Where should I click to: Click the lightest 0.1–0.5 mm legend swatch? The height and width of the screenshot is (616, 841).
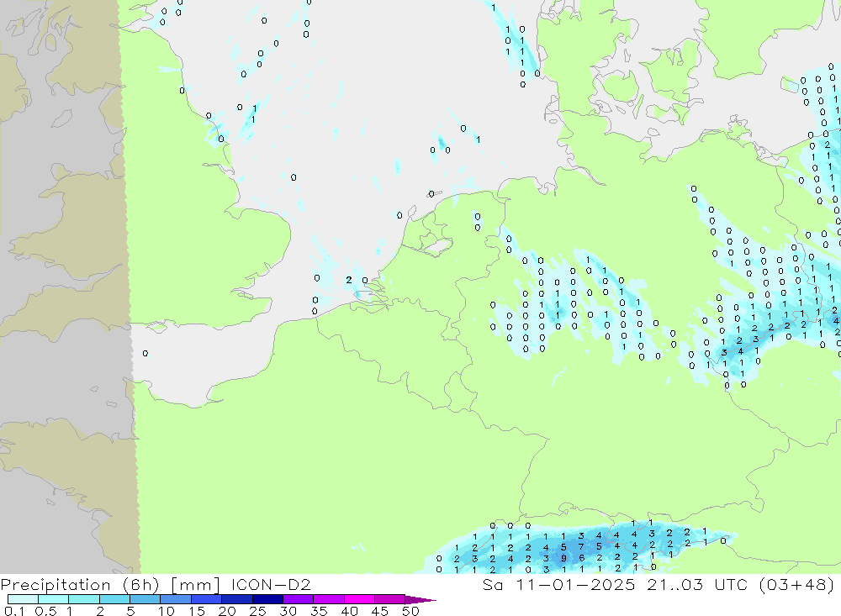(x=23, y=599)
